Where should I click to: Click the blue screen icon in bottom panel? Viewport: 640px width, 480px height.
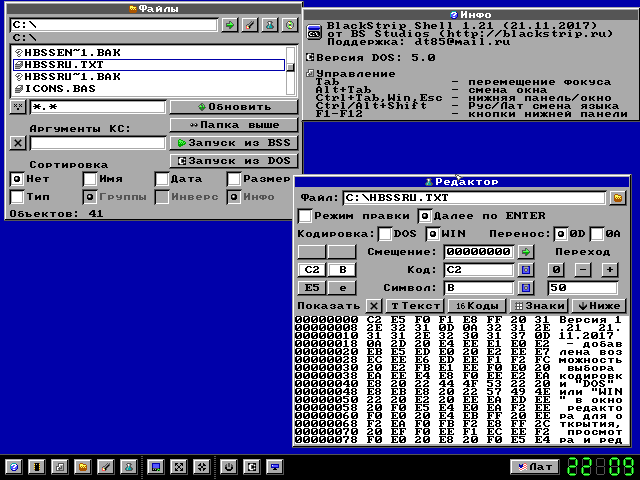click(x=156, y=467)
